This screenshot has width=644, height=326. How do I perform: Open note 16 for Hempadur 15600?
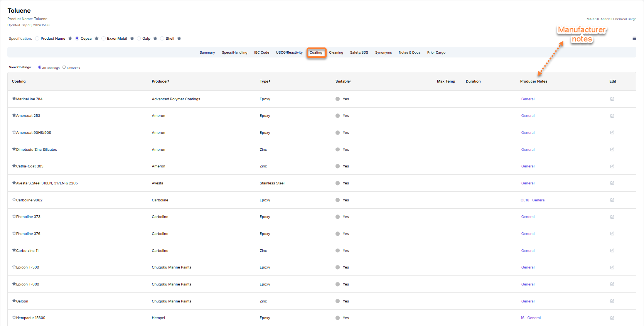[523, 318]
